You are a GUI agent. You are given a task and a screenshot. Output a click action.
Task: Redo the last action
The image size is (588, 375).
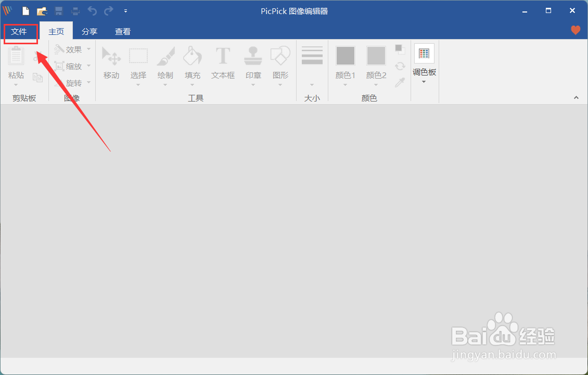[109, 11]
